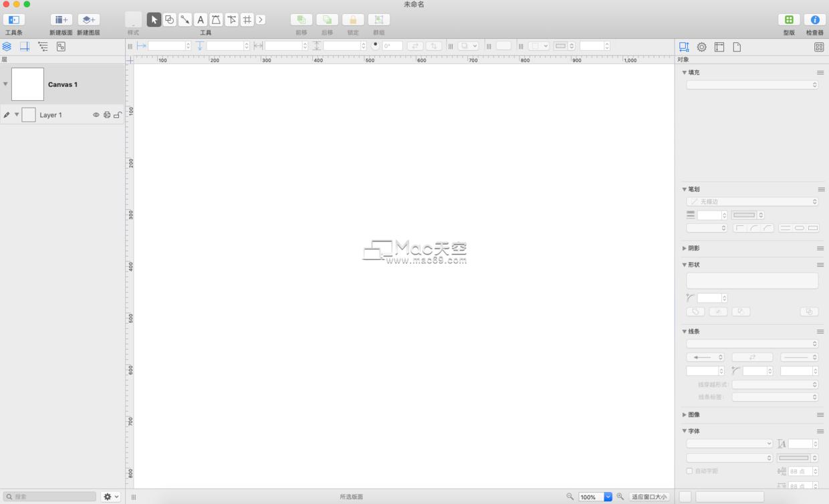The height and width of the screenshot is (504, 829).
Task: Lock Layer 1 with the padlock toggle
Action: (118, 114)
